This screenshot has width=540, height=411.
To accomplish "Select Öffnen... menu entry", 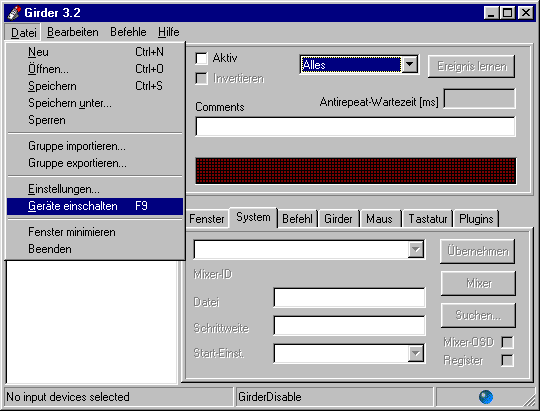I will [95, 69].
